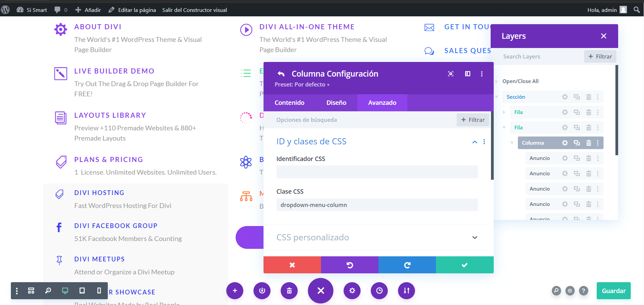644x305 pixels.
Task: Expand the settings modal to fullscreen
Action: 451,74
